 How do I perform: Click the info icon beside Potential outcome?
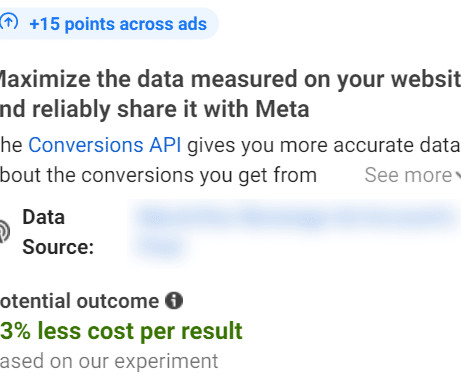[174, 300]
